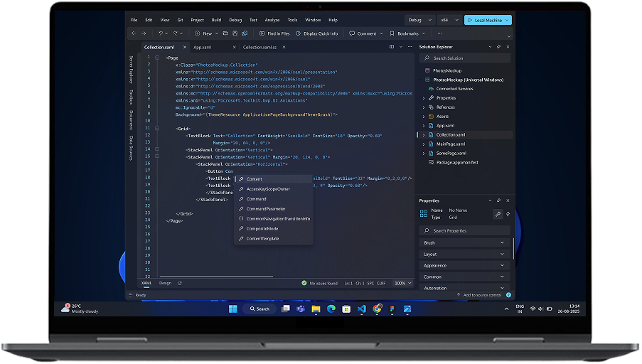This screenshot has width=642, height=364.
Task: Close the Collection.xaml.cs tab
Action: [284, 47]
